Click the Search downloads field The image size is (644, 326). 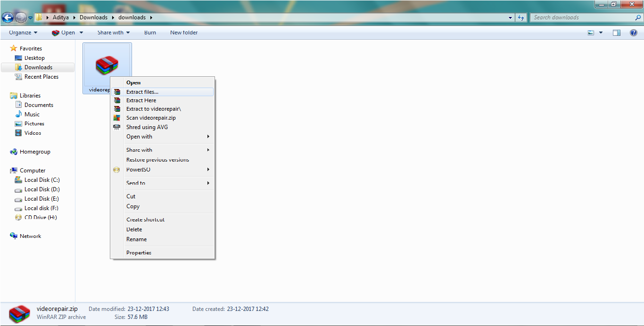point(582,17)
